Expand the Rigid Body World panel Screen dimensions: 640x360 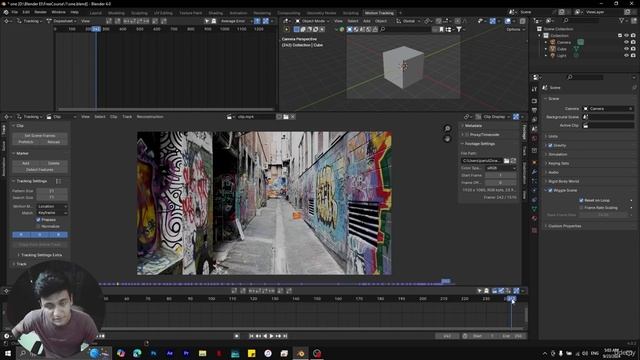coord(563,181)
